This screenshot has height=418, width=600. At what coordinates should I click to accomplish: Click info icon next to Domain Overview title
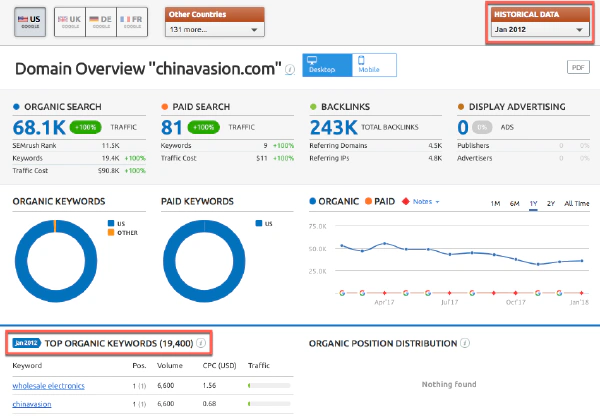(290, 70)
